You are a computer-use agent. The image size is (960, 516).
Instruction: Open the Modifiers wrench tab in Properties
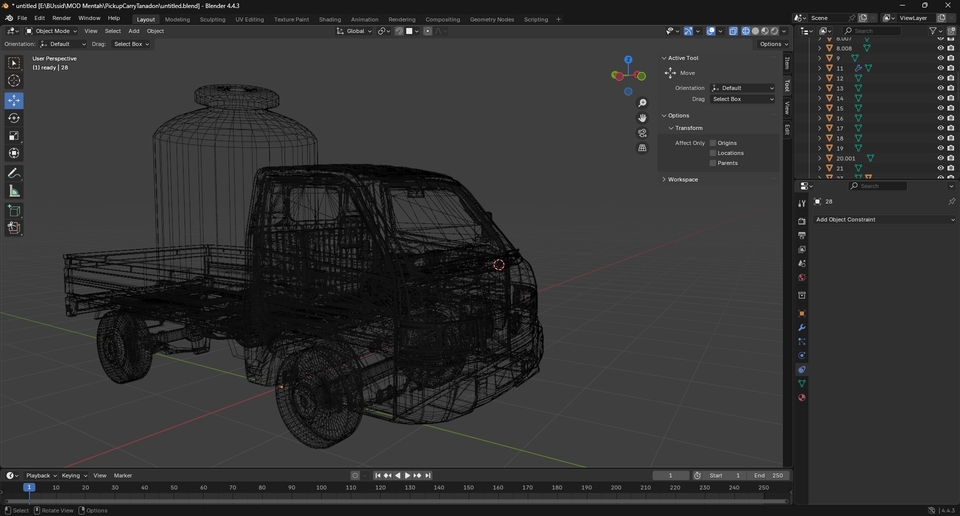[x=802, y=328]
